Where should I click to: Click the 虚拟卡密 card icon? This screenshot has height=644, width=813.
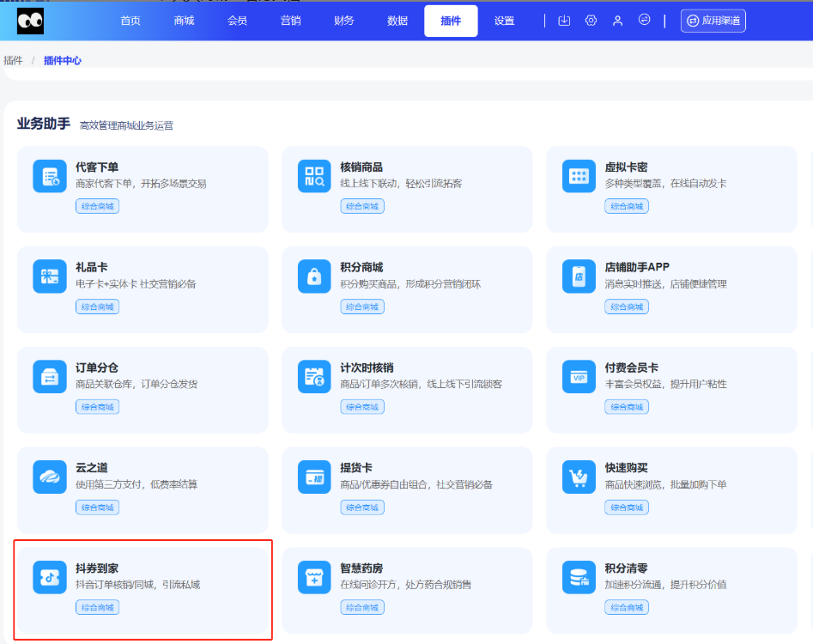(579, 176)
